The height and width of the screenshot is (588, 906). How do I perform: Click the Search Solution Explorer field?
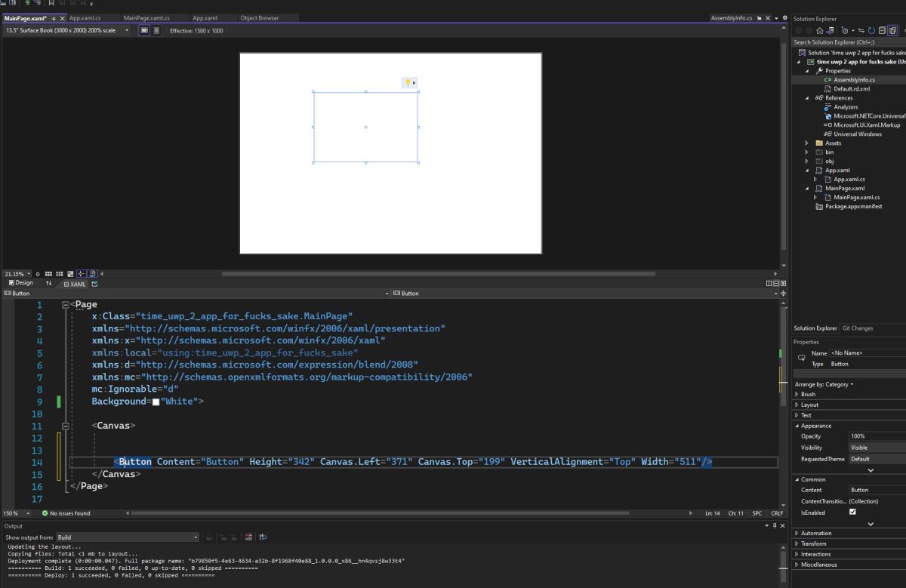pyautogui.click(x=849, y=42)
